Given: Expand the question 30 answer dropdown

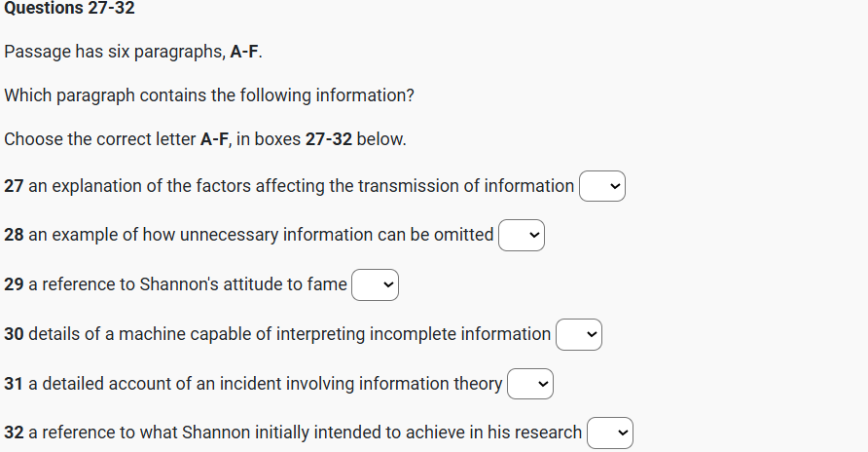Looking at the screenshot, I should pos(579,334).
